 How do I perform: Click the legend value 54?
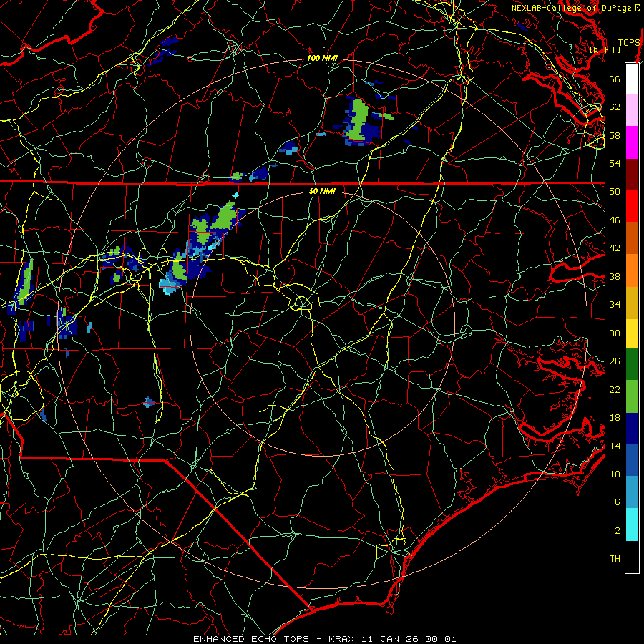(x=615, y=163)
